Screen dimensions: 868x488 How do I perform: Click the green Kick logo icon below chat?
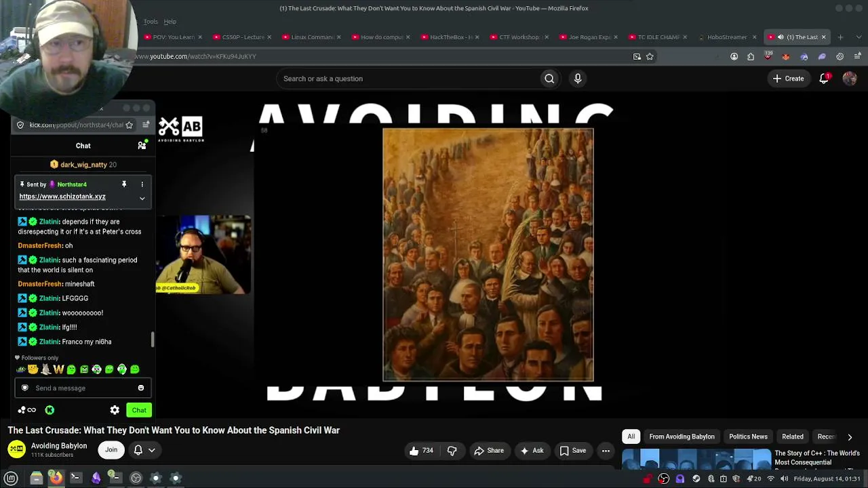tap(50, 410)
